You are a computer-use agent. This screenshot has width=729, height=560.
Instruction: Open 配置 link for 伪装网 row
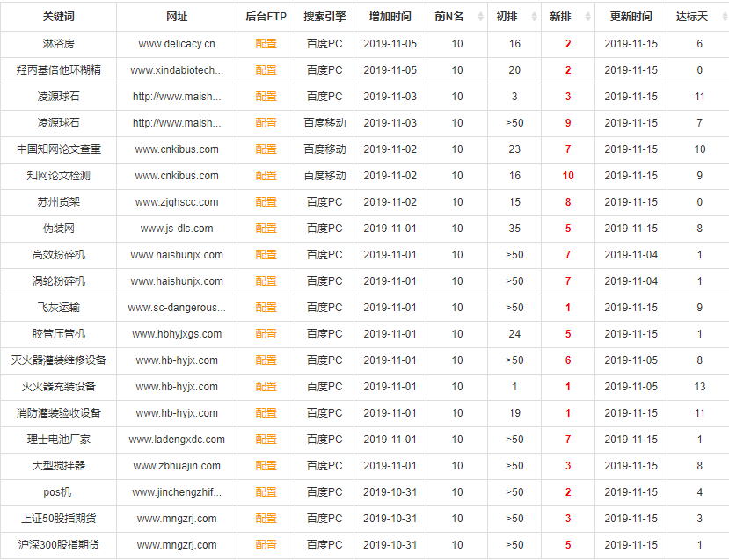pyautogui.click(x=266, y=229)
